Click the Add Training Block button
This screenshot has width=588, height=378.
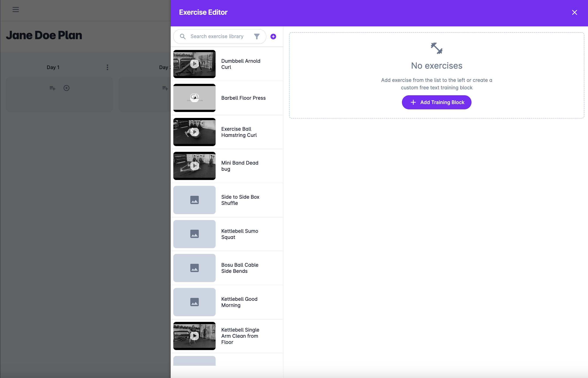tap(436, 102)
